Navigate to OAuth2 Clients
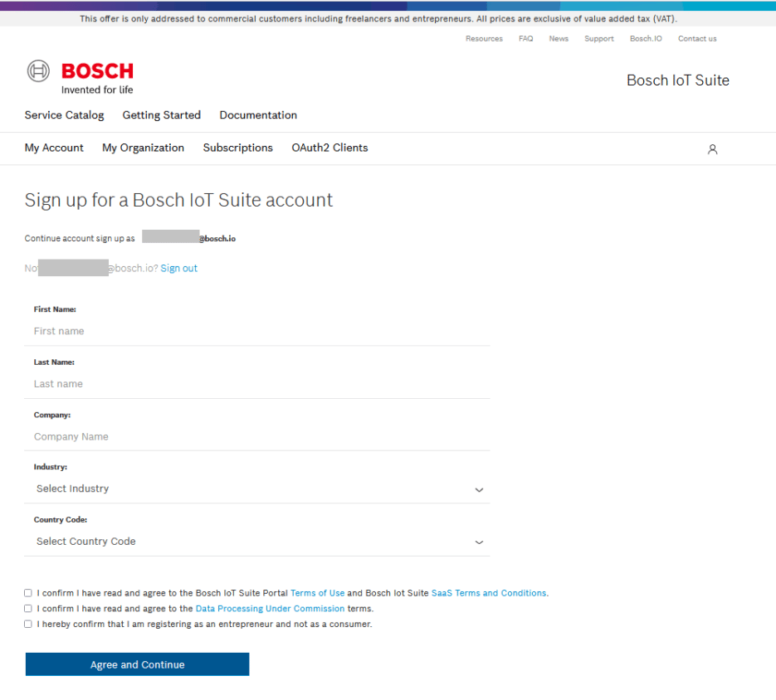The width and height of the screenshot is (776, 700). pos(329,148)
